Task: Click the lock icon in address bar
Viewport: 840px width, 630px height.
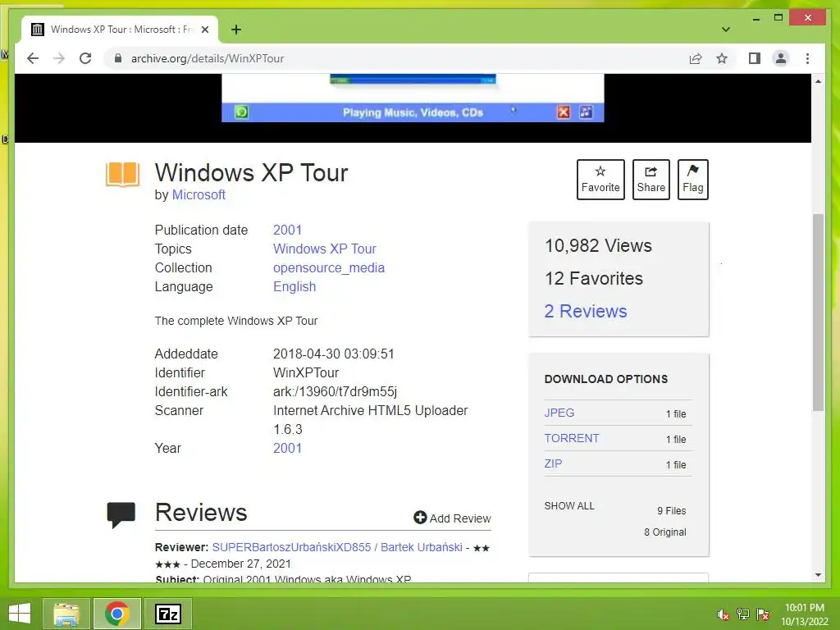Action: click(x=118, y=58)
